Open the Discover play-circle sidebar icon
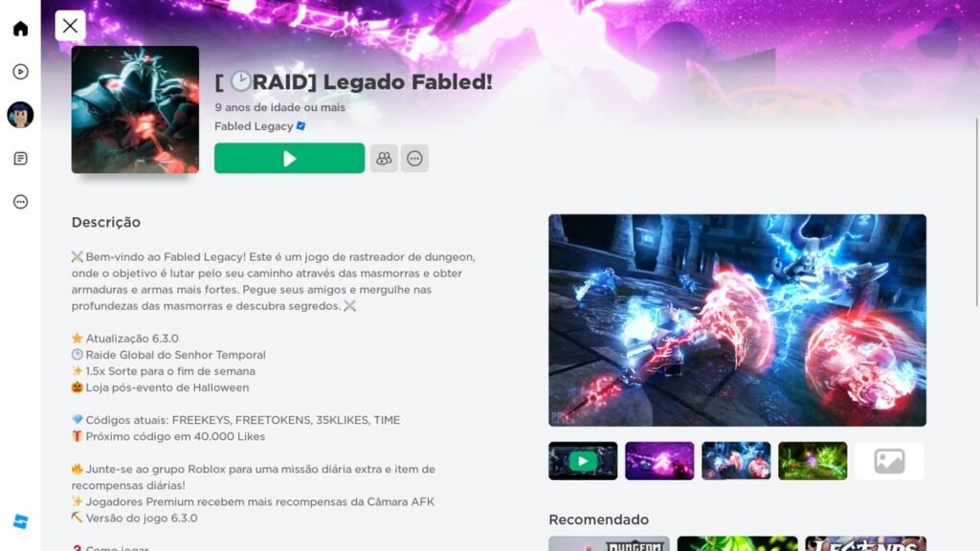 click(21, 72)
